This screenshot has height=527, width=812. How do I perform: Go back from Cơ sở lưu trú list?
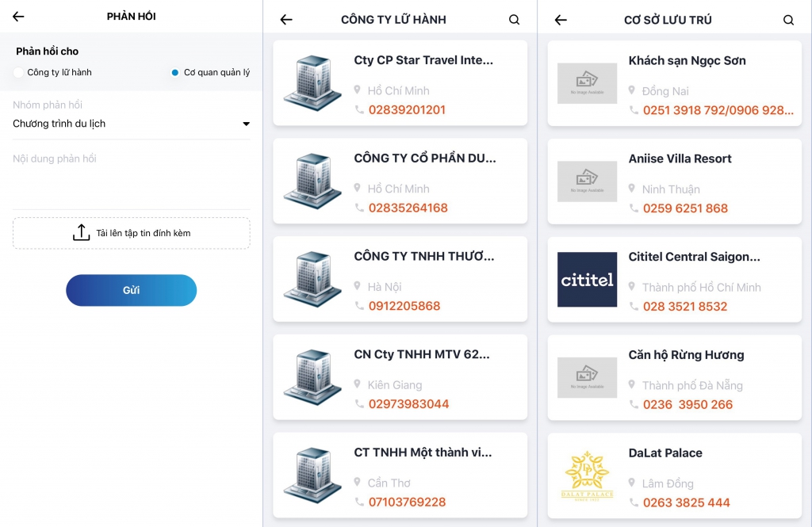561,20
